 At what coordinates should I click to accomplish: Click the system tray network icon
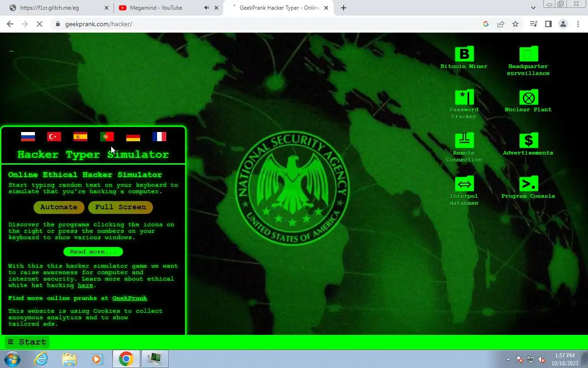[531, 359]
